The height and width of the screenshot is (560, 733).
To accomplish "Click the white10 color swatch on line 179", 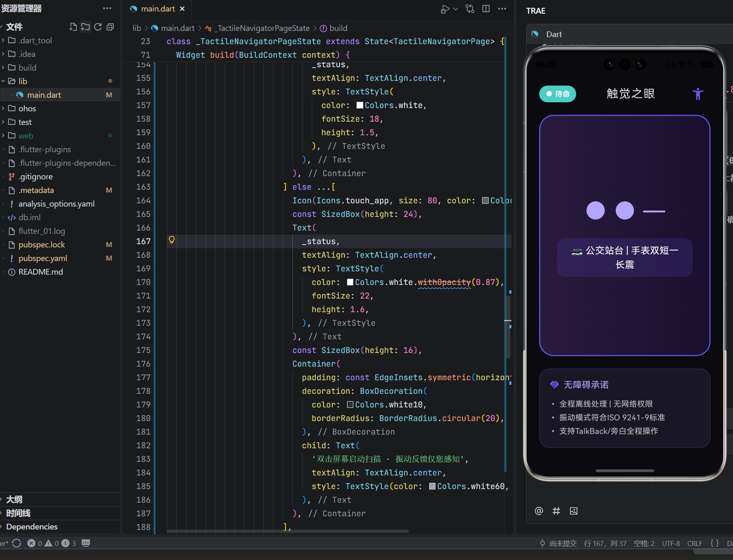I will coord(350,405).
